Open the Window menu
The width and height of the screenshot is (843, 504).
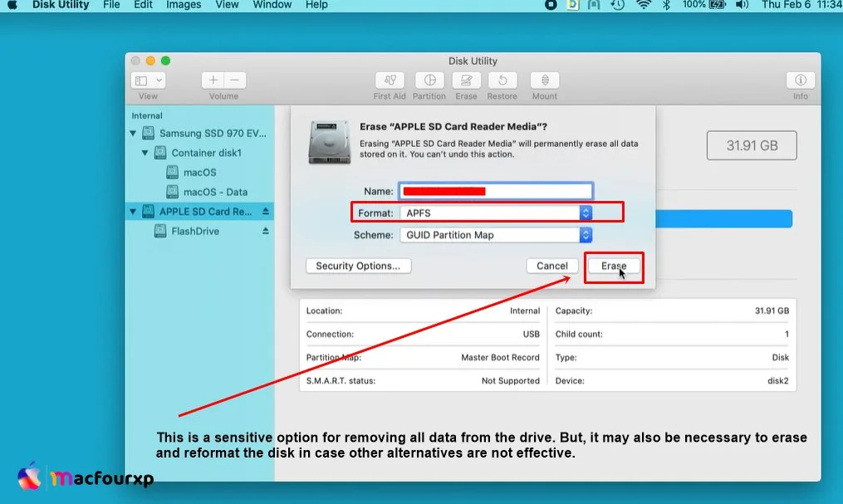[x=272, y=5]
